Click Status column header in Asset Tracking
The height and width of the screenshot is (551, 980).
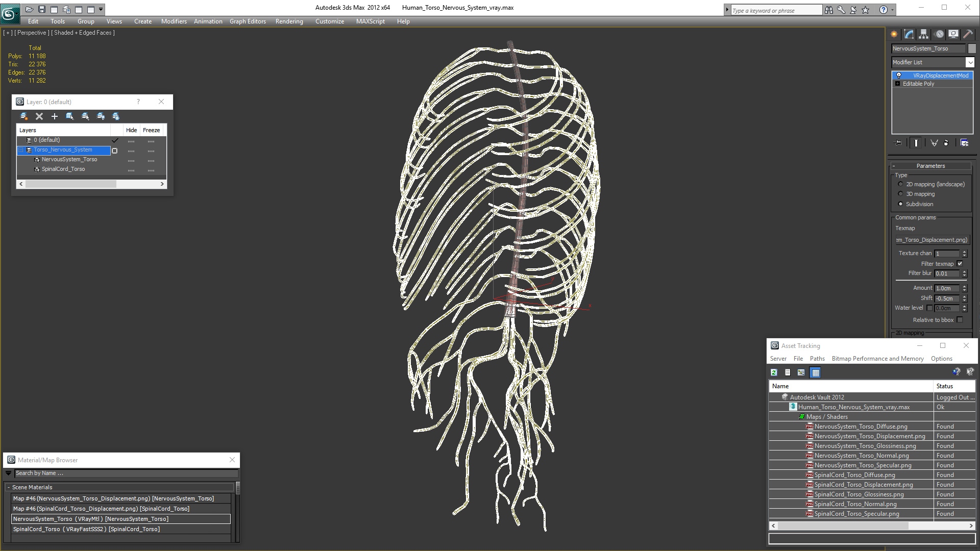[954, 386]
